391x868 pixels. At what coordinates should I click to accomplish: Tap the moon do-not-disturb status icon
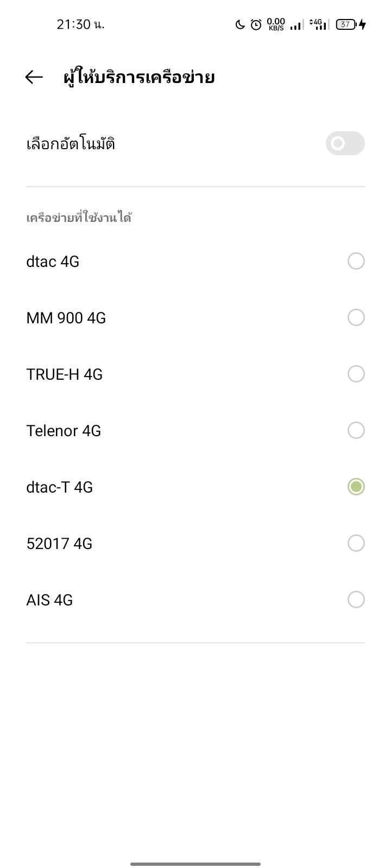click(x=240, y=24)
